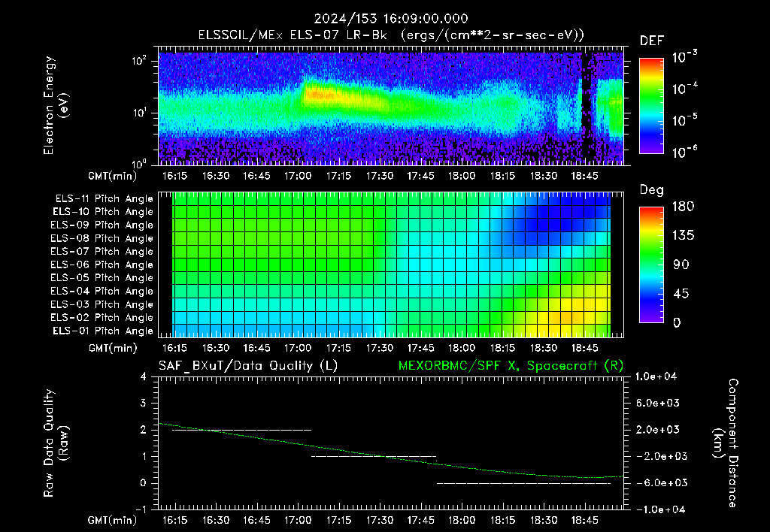The height and width of the screenshot is (532, 770).
Task: Select the ELS-07 Pitch Angle row label
Action: tap(102, 251)
